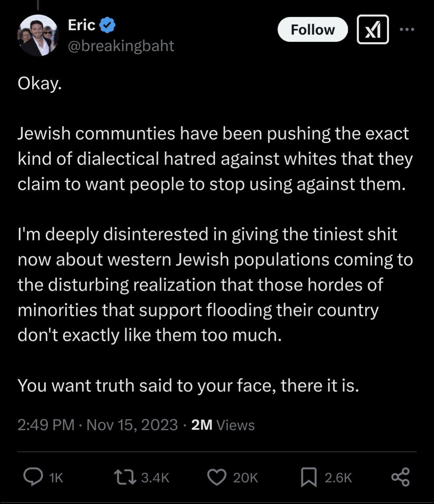Screen dimensions: 434x504
Task: Click the Nov 15, 2023 date
Action: point(132,425)
